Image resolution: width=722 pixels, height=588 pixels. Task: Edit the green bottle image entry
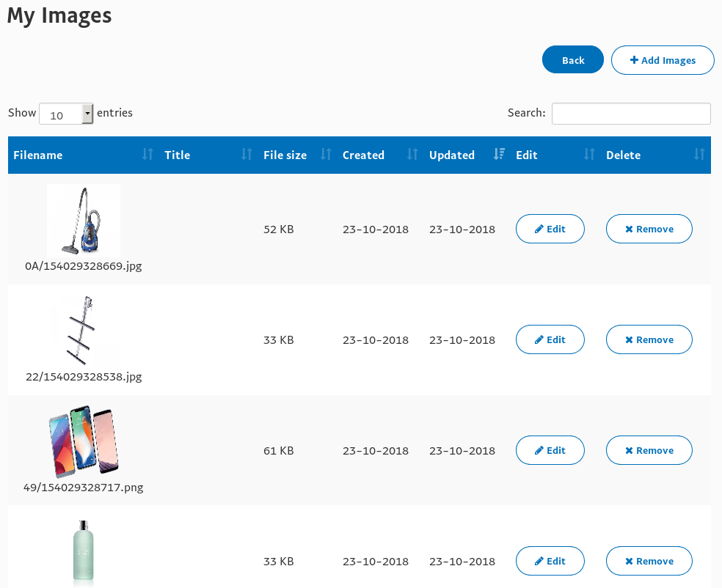pyautogui.click(x=550, y=561)
